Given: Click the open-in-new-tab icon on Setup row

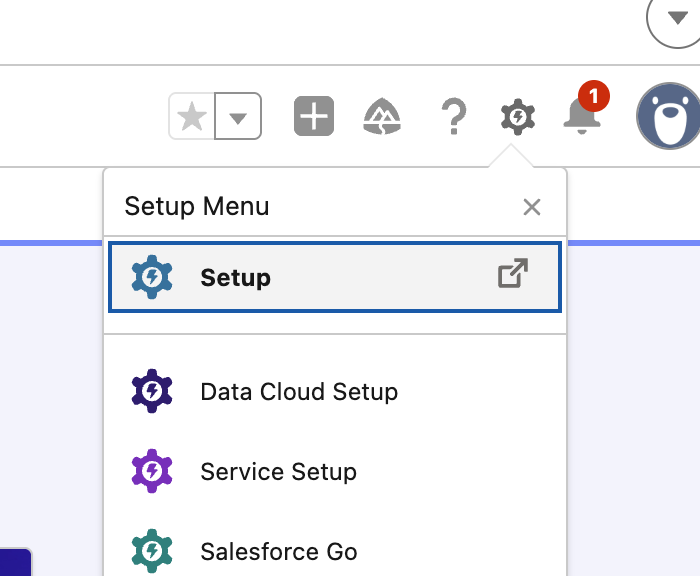Looking at the screenshot, I should (513, 273).
